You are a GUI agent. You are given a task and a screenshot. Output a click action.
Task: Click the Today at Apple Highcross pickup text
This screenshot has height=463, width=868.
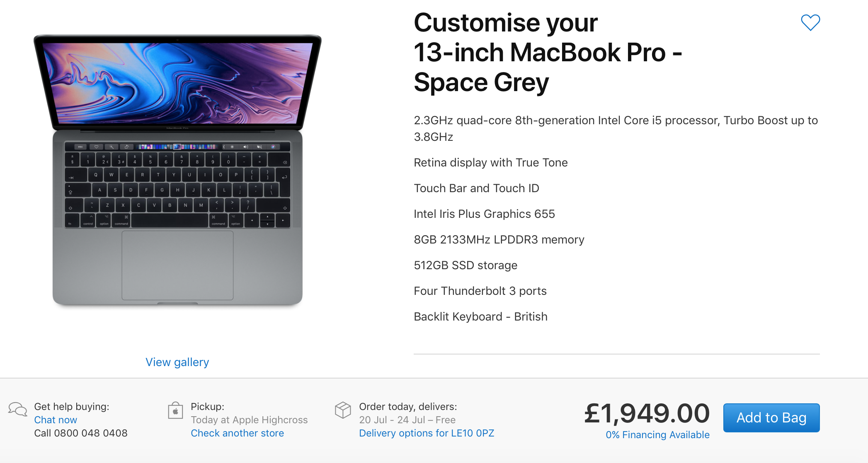249,420
